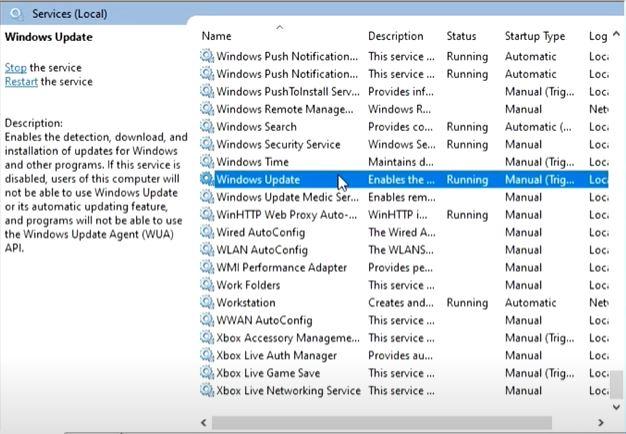This screenshot has height=434, width=626.
Task: Click the vertical scrollbar thumb
Action: click(617, 384)
